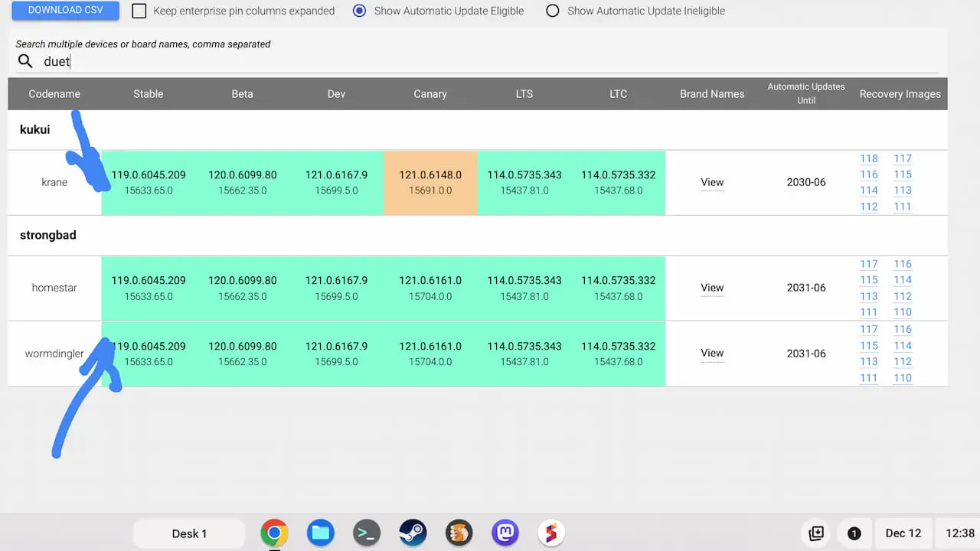This screenshot has width=980, height=551.
Task: Open homestar recovery image 110
Action: [903, 312]
